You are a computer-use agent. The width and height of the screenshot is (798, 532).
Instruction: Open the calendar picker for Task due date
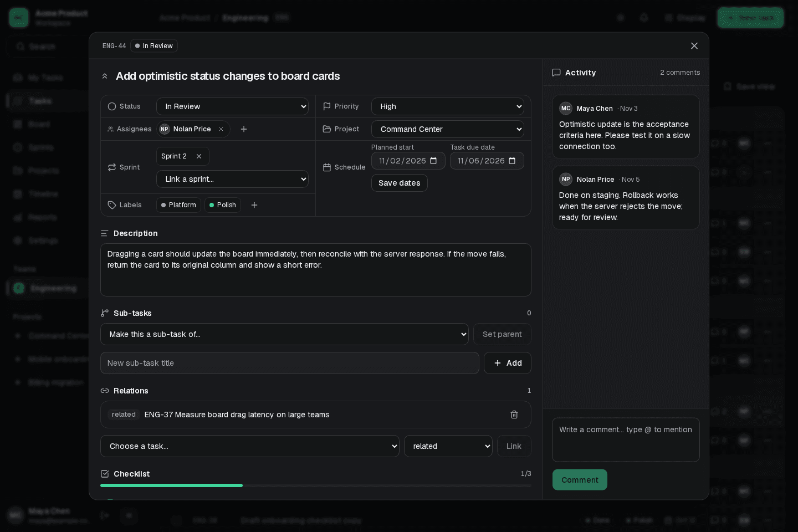click(512, 161)
